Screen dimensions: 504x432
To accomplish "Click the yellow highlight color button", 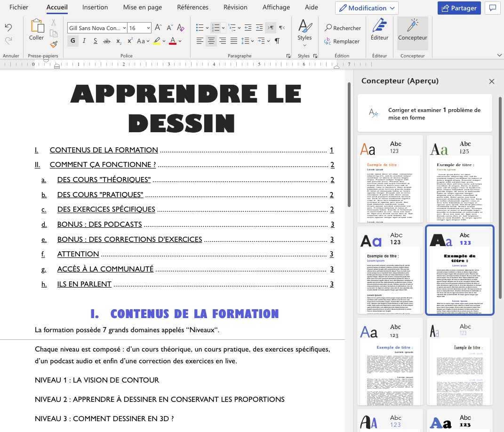I will click(x=157, y=41).
